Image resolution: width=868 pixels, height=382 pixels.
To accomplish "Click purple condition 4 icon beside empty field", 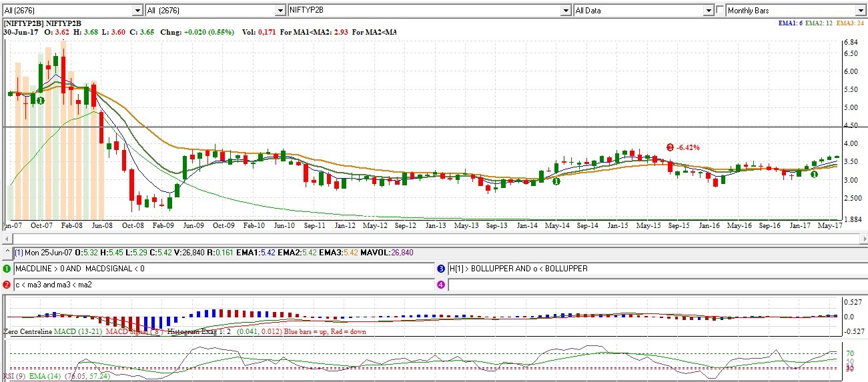I will (x=441, y=285).
